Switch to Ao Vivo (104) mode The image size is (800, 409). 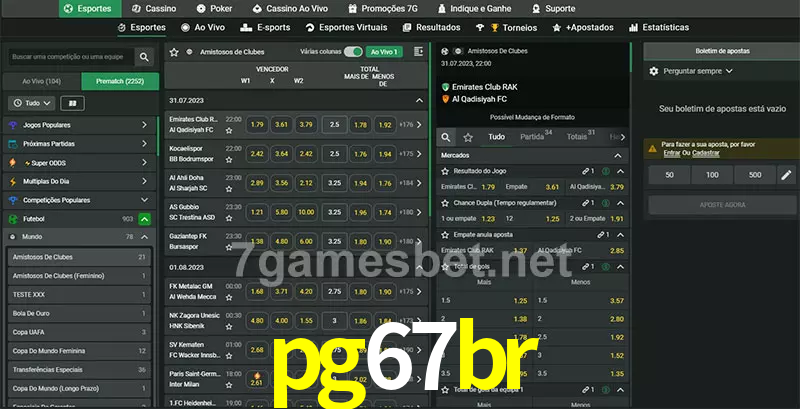tap(42, 81)
